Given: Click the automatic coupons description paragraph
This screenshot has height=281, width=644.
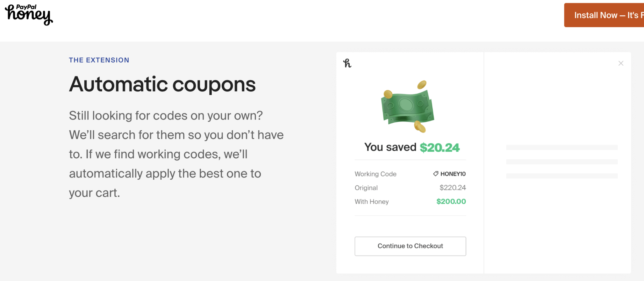Looking at the screenshot, I should tap(176, 154).
